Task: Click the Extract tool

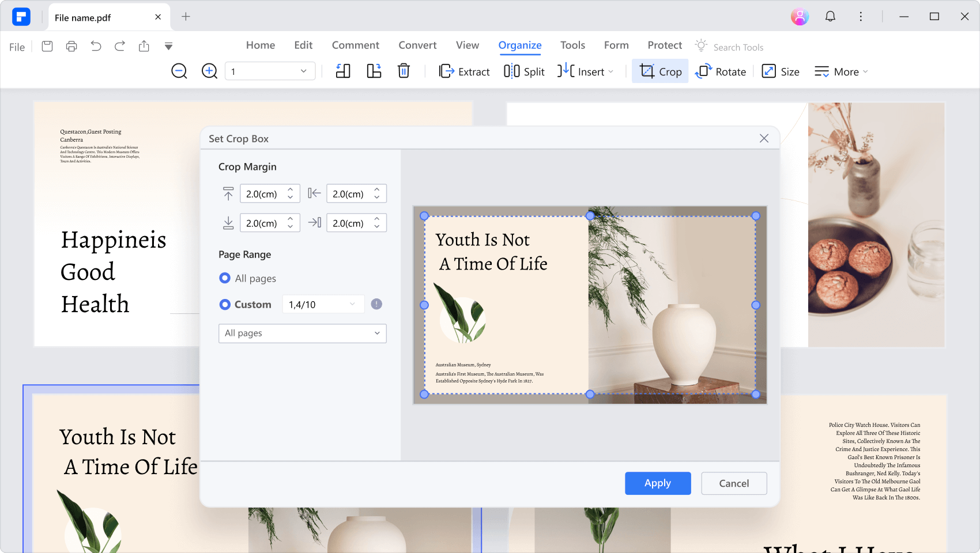Action: [x=464, y=71]
